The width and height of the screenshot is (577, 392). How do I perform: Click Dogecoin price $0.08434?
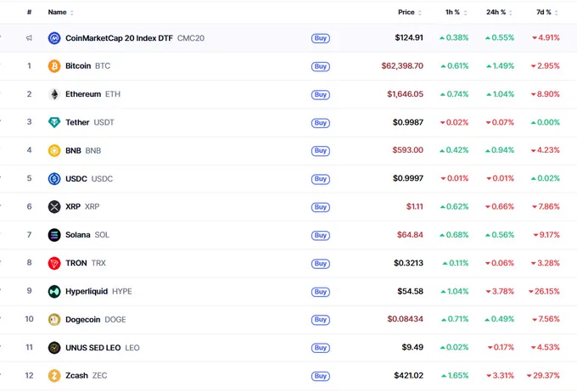pos(405,319)
